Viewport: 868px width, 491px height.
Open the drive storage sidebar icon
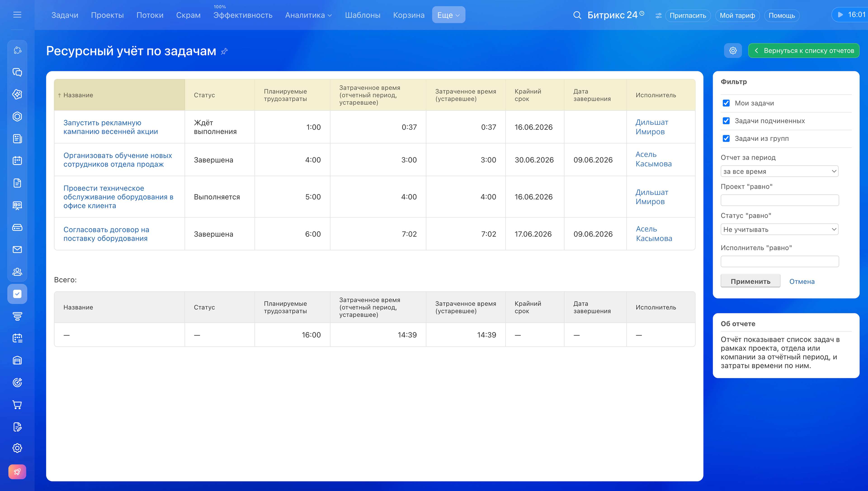point(17,228)
